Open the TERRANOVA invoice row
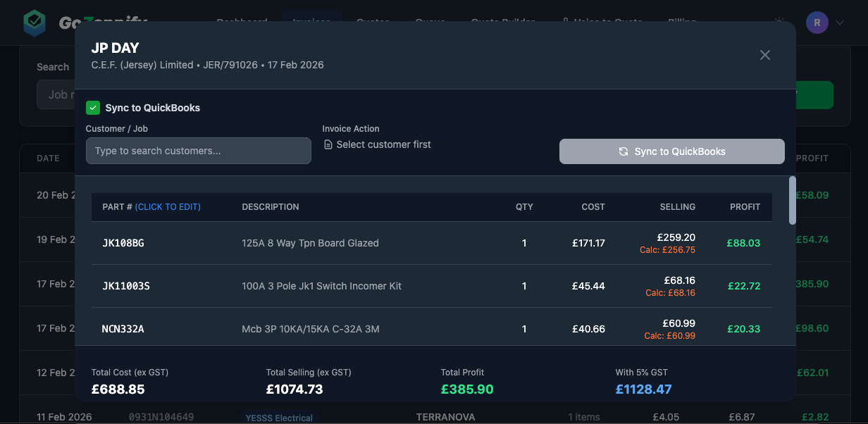This screenshot has height=424, width=868. pos(445,417)
